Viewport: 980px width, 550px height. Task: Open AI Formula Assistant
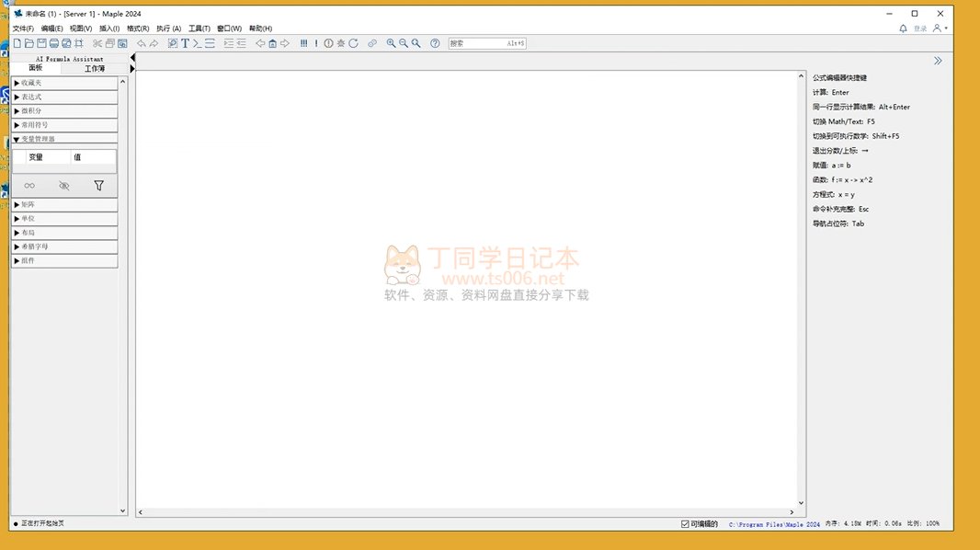69,59
